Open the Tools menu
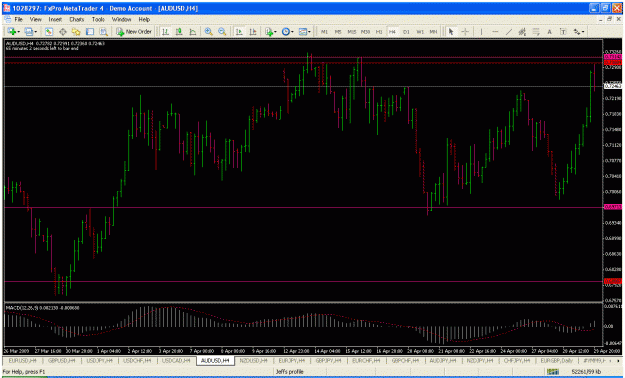The image size is (625, 378). 98,19
